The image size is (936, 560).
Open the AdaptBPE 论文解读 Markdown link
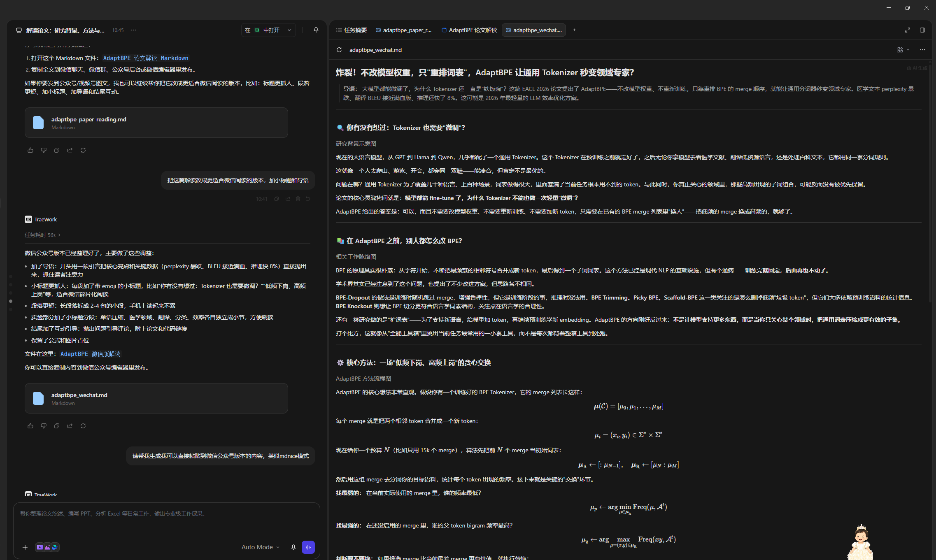click(146, 58)
